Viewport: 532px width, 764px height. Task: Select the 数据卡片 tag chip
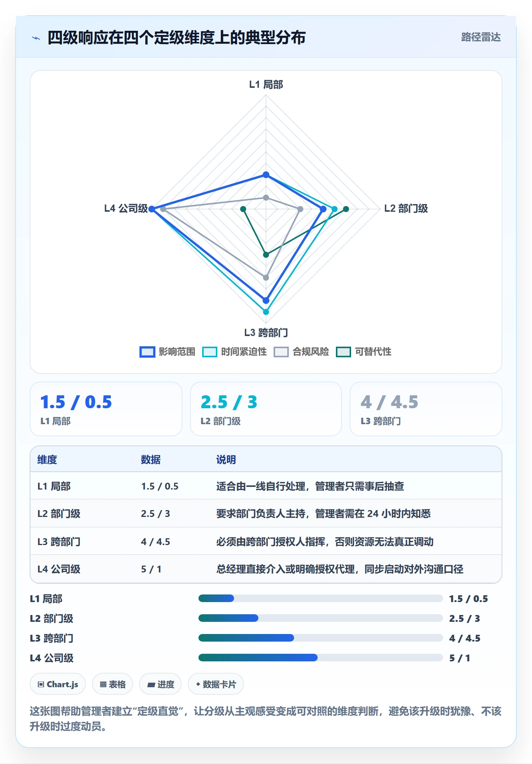216,684
